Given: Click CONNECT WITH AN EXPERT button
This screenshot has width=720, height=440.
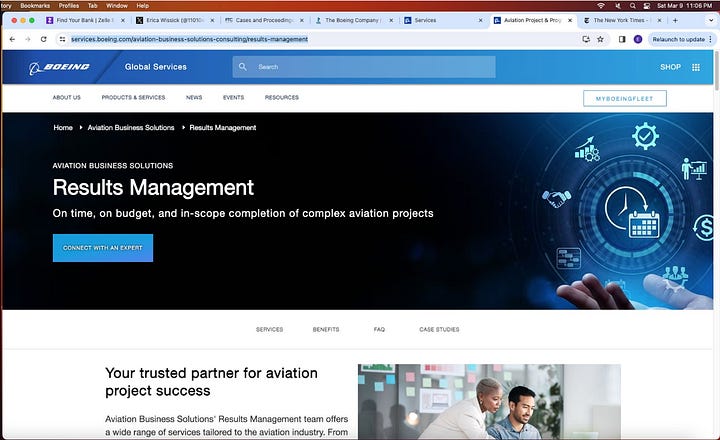Looking at the screenshot, I should 103,248.
